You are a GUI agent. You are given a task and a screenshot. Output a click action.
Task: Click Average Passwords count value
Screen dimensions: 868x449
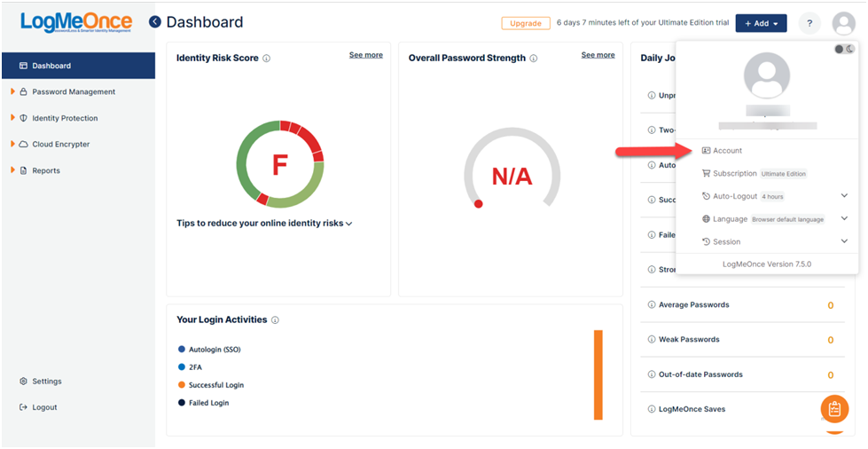click(x=831, y=305)
